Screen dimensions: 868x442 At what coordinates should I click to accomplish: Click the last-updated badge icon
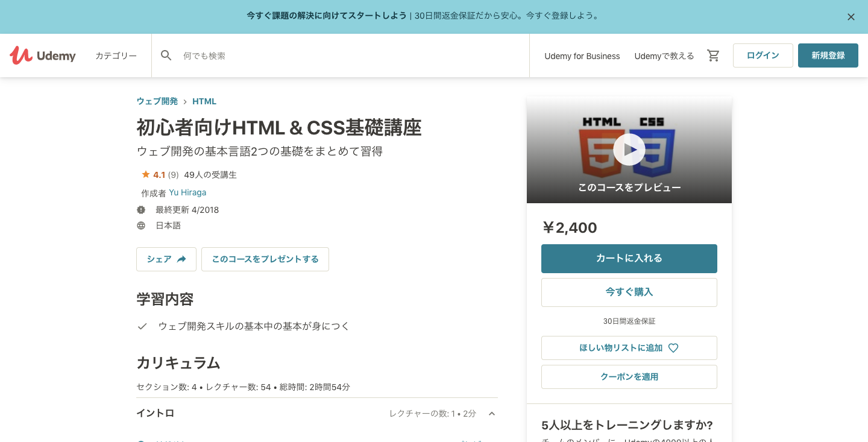[141, 210]
